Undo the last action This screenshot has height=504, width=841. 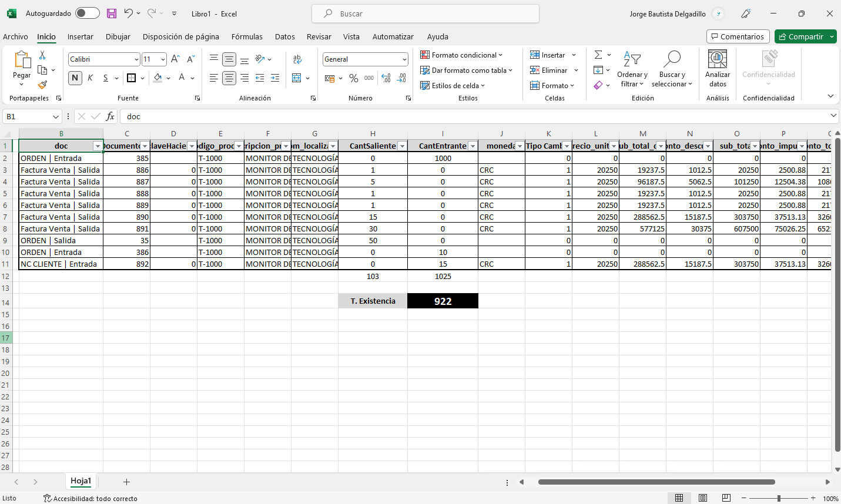(x=128, y=14)
